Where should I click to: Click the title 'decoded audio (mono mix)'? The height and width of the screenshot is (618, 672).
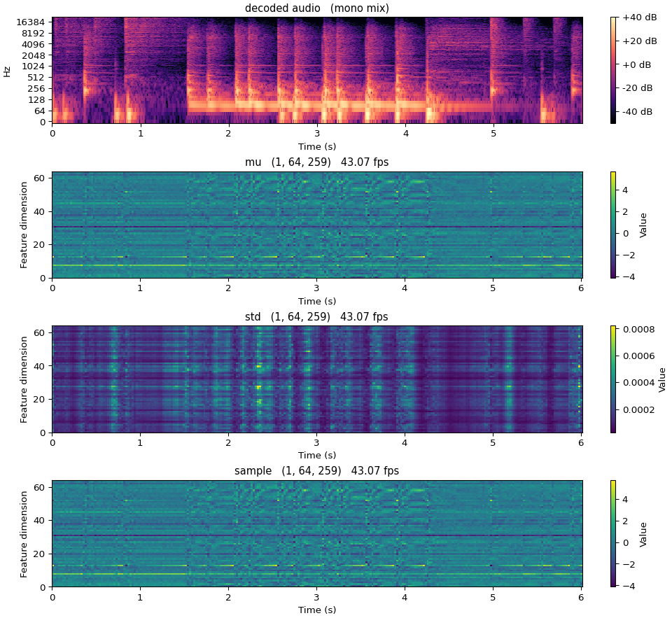click(317, 8)
